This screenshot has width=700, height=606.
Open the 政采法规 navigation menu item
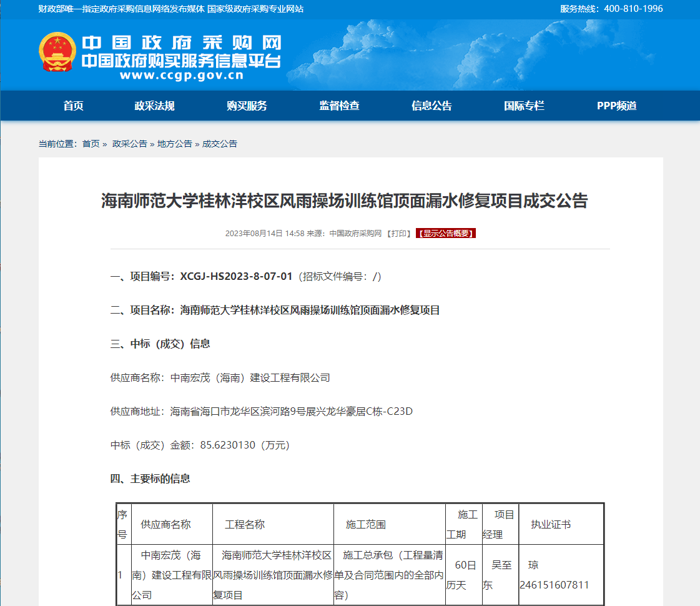click(154, 106)
